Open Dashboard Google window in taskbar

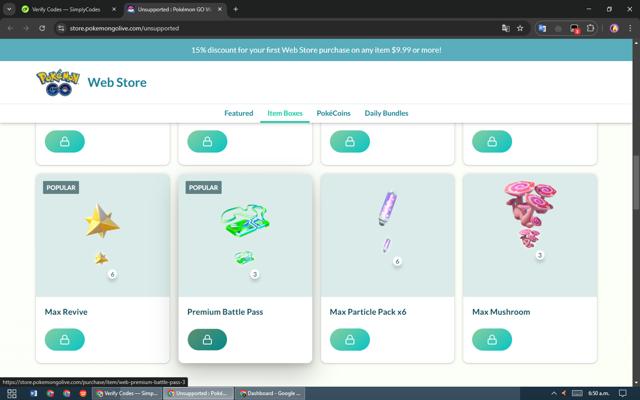point(270,393)
